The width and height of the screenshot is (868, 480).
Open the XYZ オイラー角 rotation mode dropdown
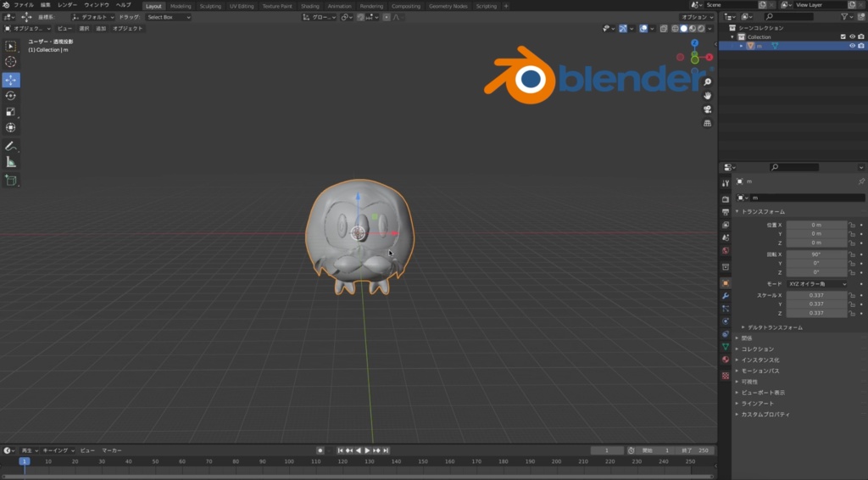817,284
